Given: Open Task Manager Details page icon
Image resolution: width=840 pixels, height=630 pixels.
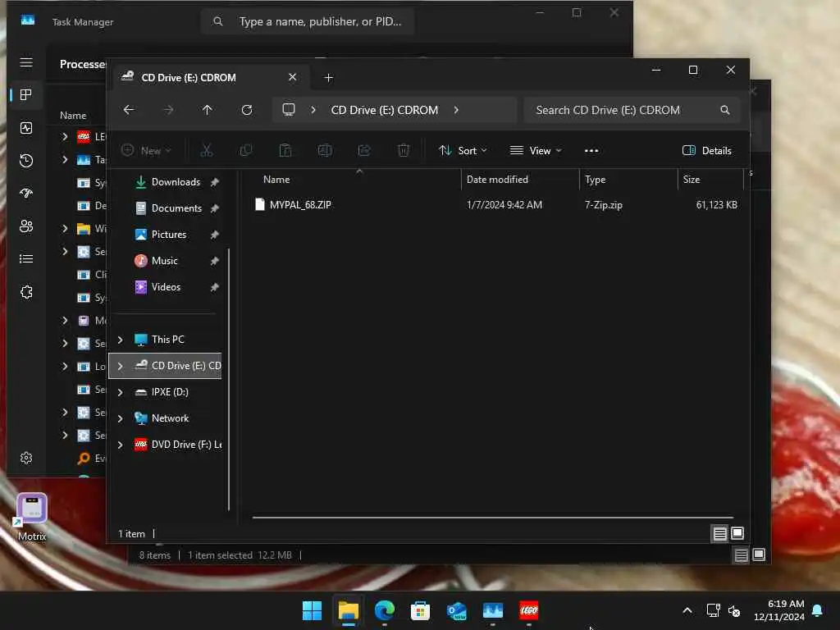Looking at the screenshot, I should (26, 259).
